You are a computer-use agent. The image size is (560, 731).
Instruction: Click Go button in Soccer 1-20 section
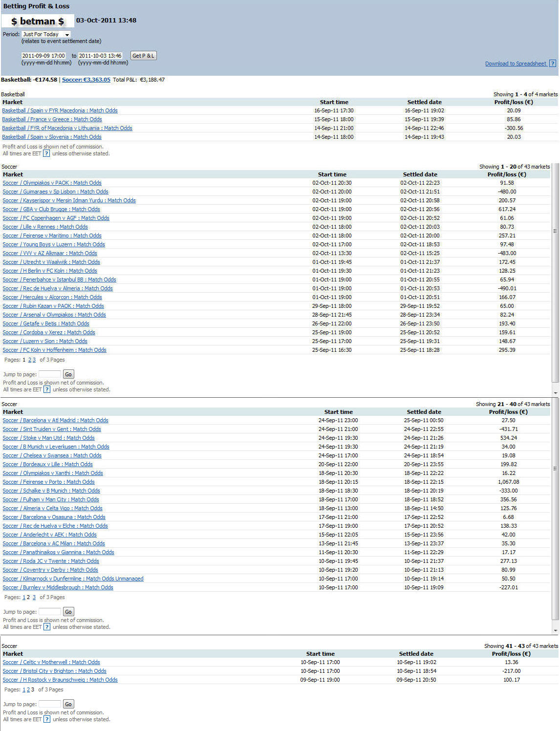click(x=68, y=374)
